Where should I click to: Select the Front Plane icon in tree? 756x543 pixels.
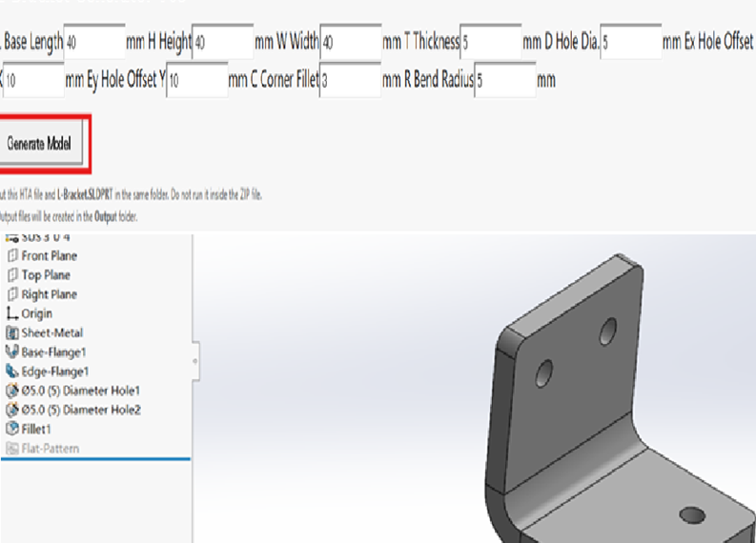[x=12, y=255]
